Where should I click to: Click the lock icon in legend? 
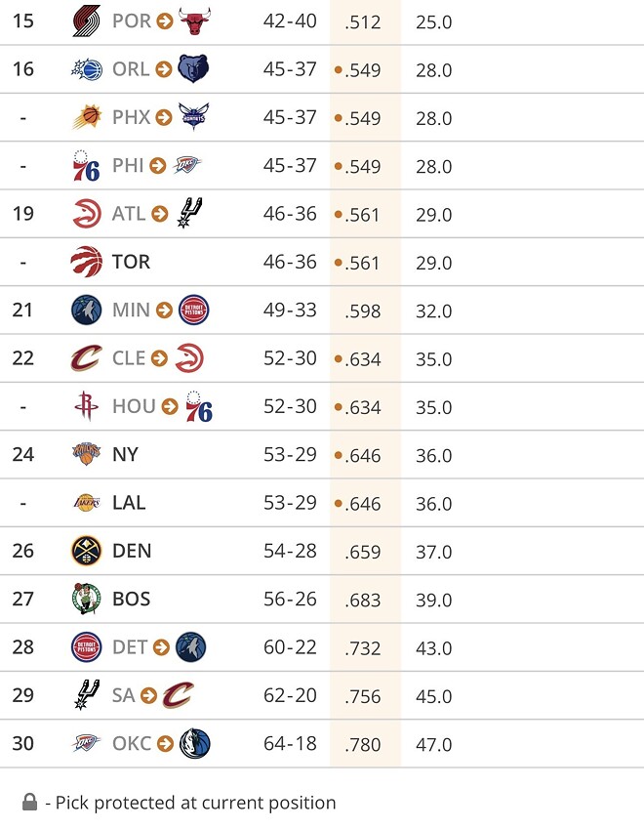tap(31, 803)
